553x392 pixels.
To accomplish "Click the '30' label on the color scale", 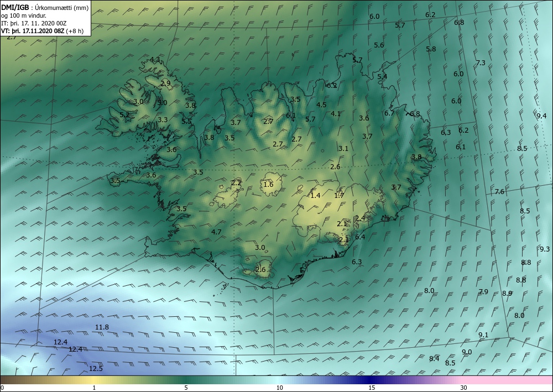I will (464, 388).
